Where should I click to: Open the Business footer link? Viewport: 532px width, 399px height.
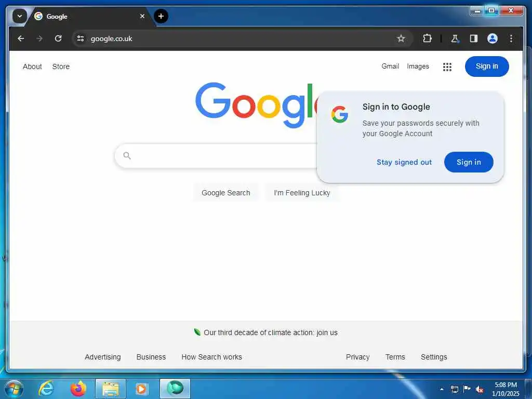(x=151, y=357)
